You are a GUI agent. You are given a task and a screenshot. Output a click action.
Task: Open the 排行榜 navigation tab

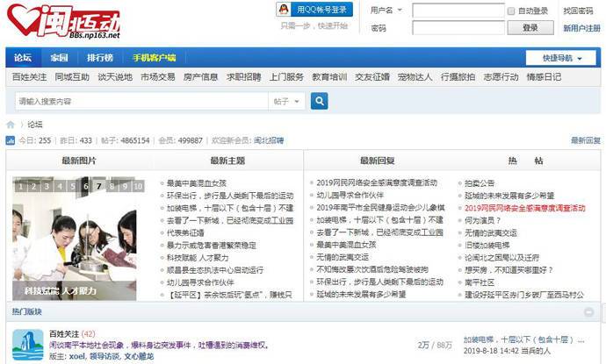pyautogui.click(x=99, y=58)
